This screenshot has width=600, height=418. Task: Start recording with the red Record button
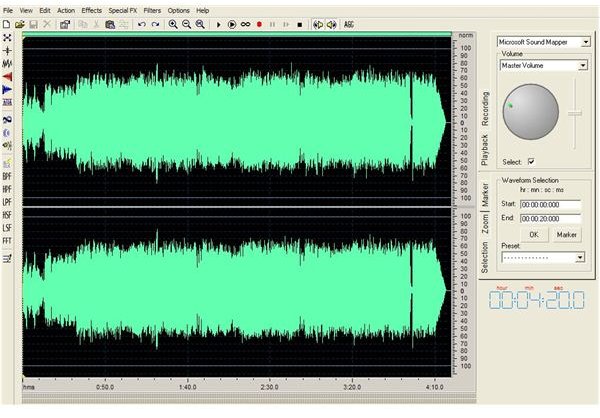coord(259,24)
